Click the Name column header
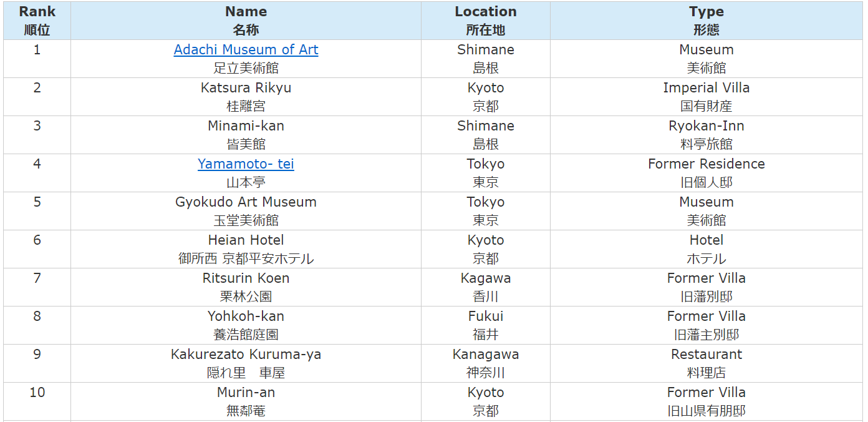868x422 pixels. click(246, 21)
